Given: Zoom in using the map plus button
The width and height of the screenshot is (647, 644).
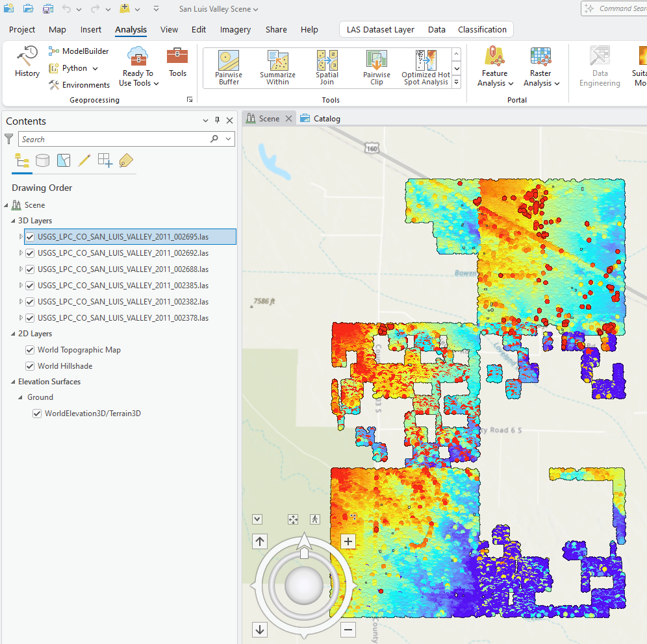Looking at the screenshot, I should [348, 541].
